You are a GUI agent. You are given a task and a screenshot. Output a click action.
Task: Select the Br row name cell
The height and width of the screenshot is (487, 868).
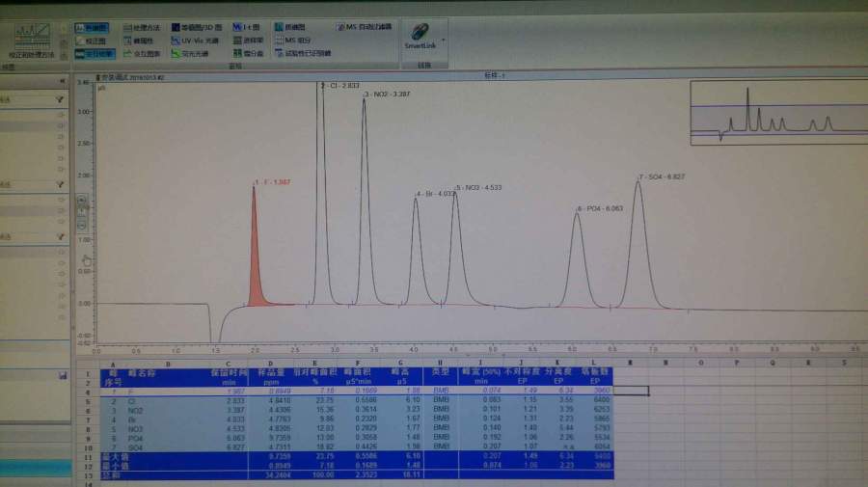coord(131,420)
